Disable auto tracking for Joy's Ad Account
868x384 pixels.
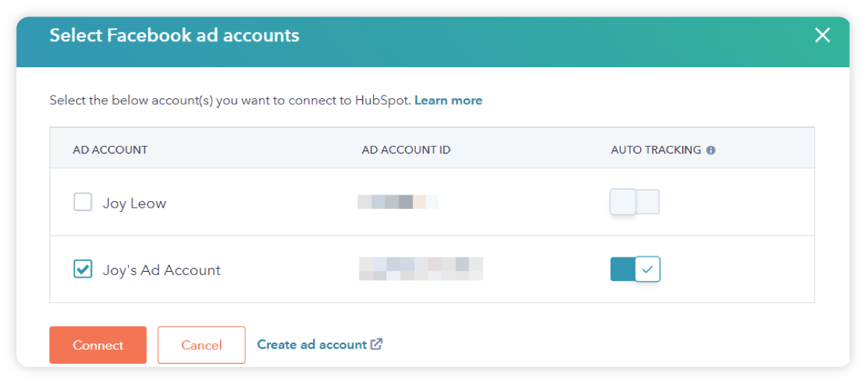[x=635, y=269]
